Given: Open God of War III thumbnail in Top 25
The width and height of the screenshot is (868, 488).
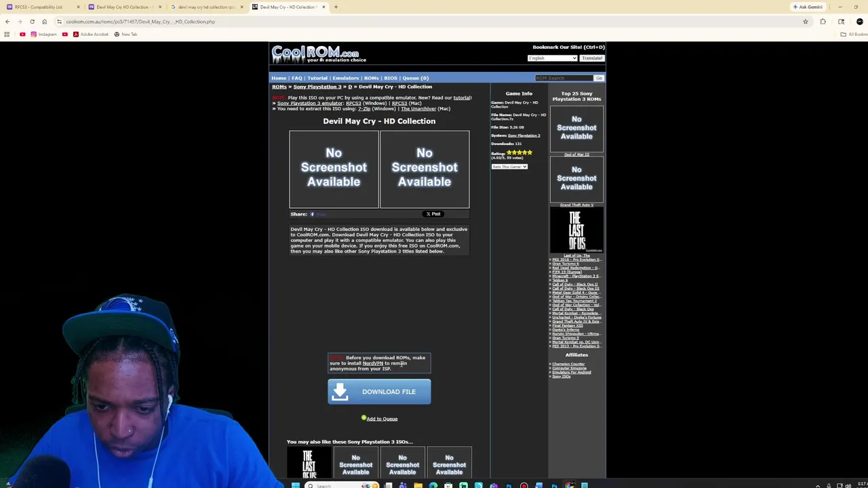Looking at the screenshot, I should [x=576, y=128].
